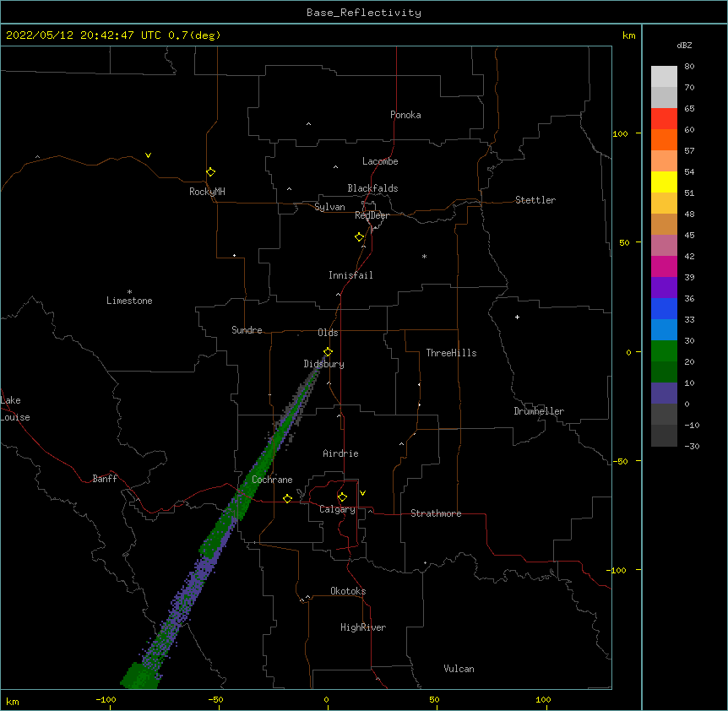The image size is (728, 711).
Task: Click the white plus marker north of Drumheller
Action: tap(517, 317)
